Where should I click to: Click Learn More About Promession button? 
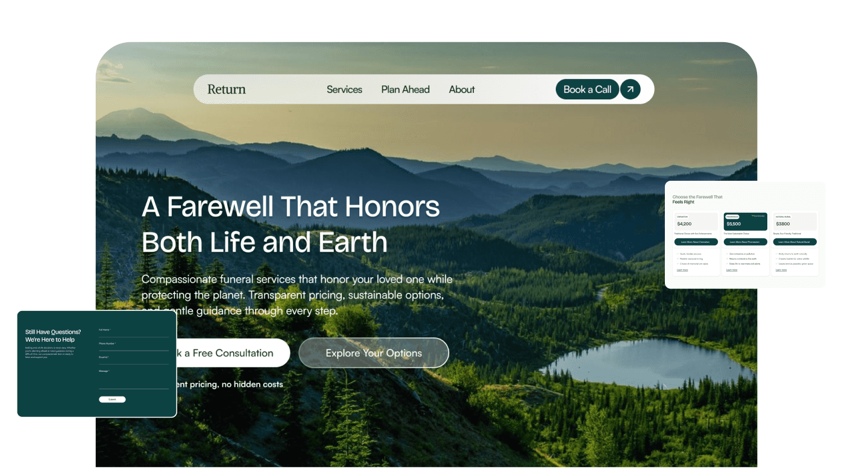(x=746, y=242)
